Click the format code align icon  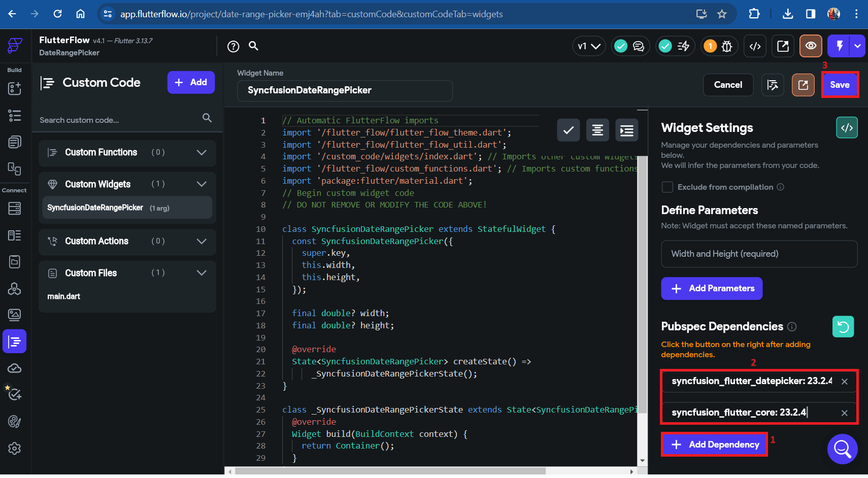(598, 130)
